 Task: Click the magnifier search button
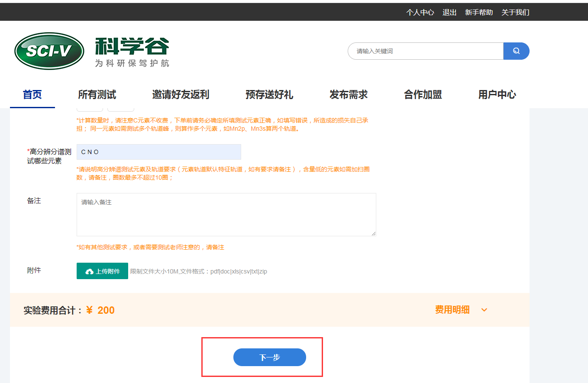pos(516,51)
